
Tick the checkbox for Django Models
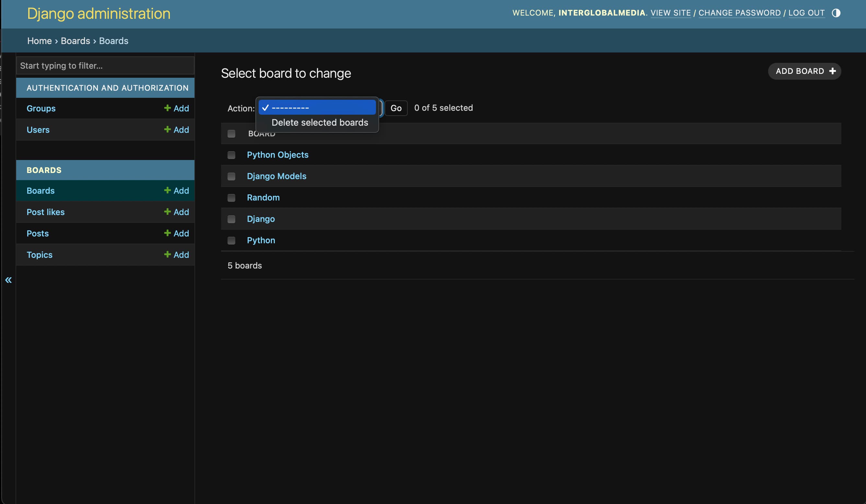[231, 176]
